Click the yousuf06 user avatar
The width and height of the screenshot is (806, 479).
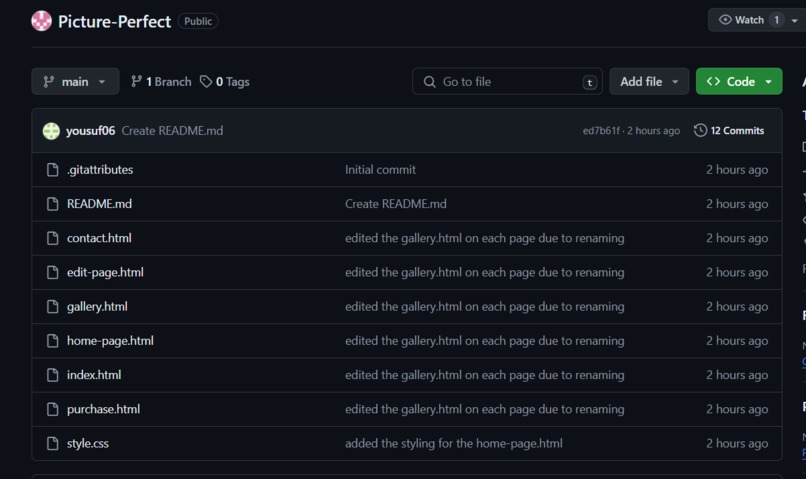(x=51, y=131)
